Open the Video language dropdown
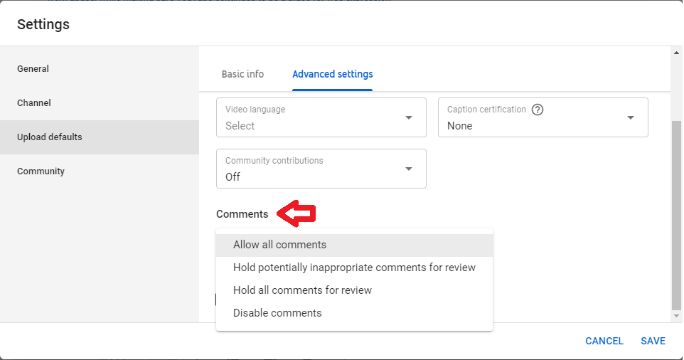 (321, 117)
